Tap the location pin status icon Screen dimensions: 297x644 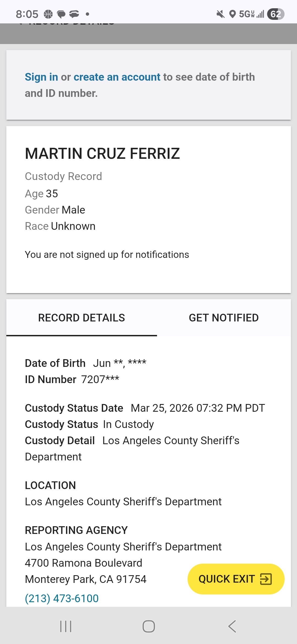[x=232, y=14]
